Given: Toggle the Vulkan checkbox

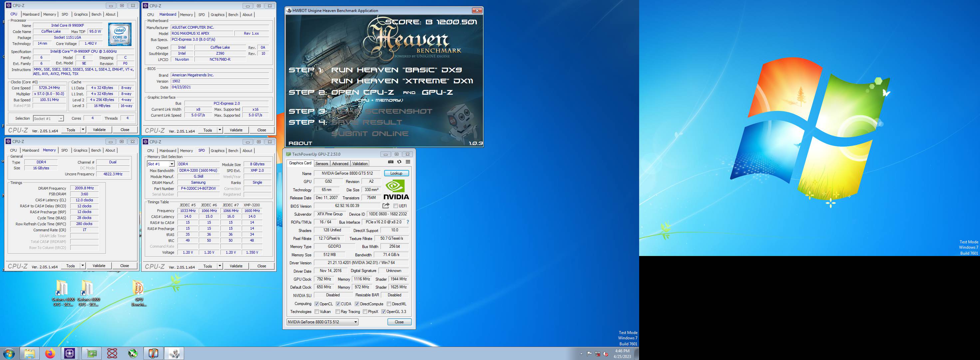Looking at the screenshot, I should coord(317,312).
